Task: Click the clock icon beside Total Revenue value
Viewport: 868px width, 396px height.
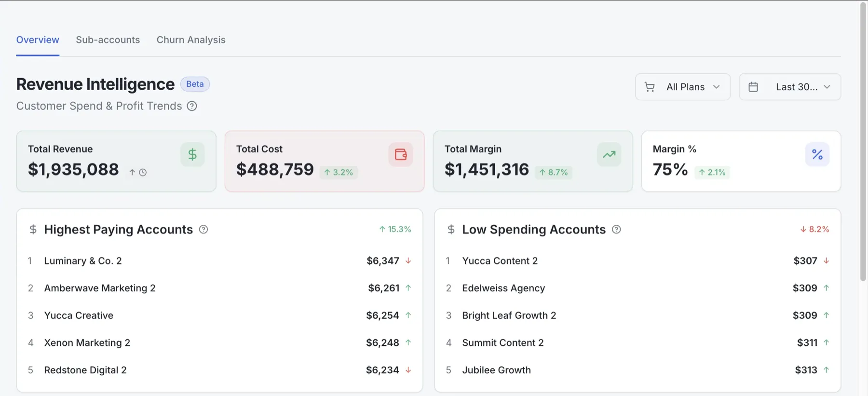Action: 143,172
